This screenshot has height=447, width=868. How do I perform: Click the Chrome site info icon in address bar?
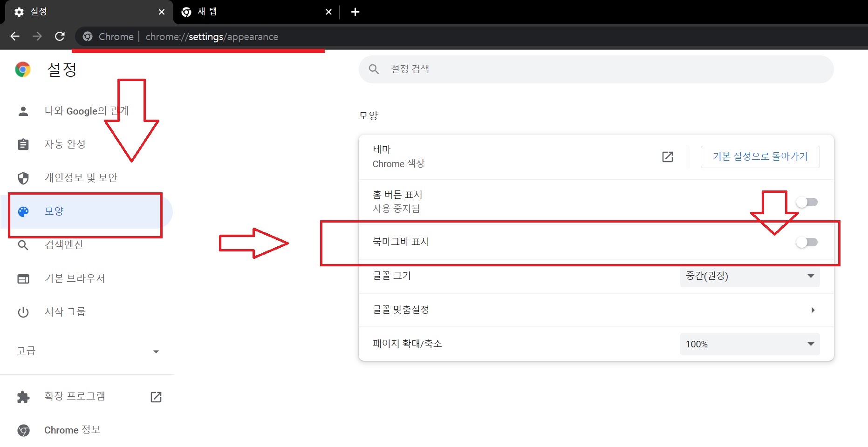[x=88, y=36]
